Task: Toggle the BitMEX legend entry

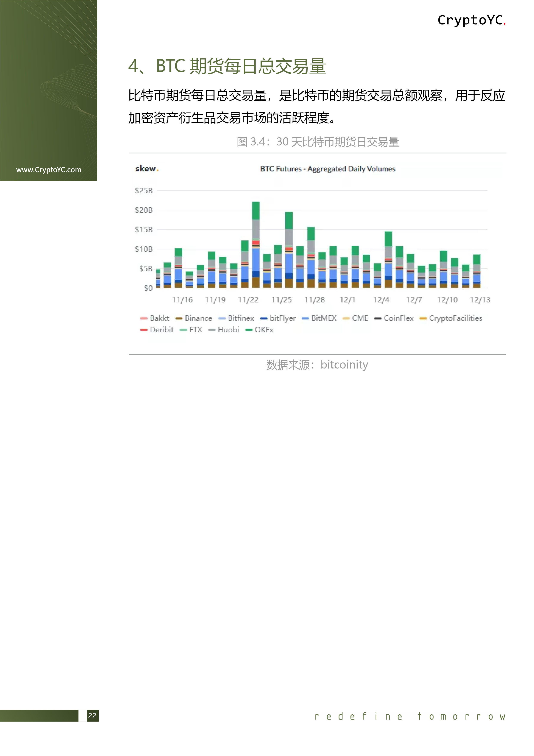Action: (x=319, y=318)
